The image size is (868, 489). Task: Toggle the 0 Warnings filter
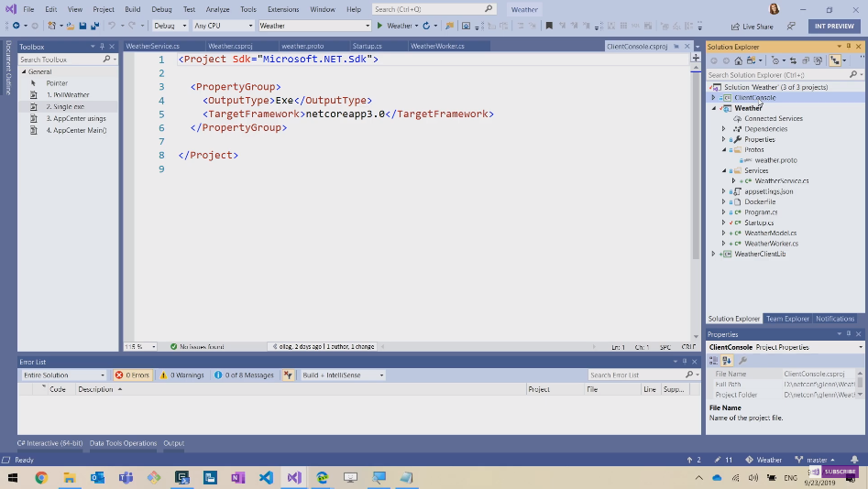[182, 375]
